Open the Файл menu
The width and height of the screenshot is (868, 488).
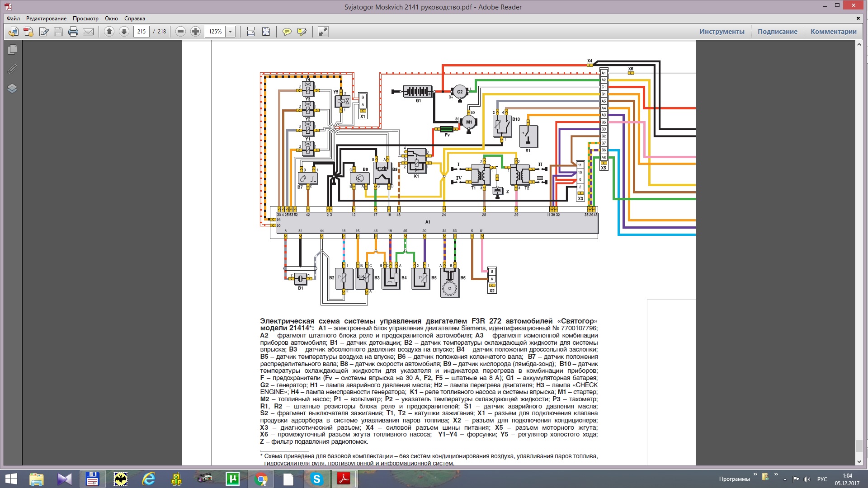(x=13, y=19)
